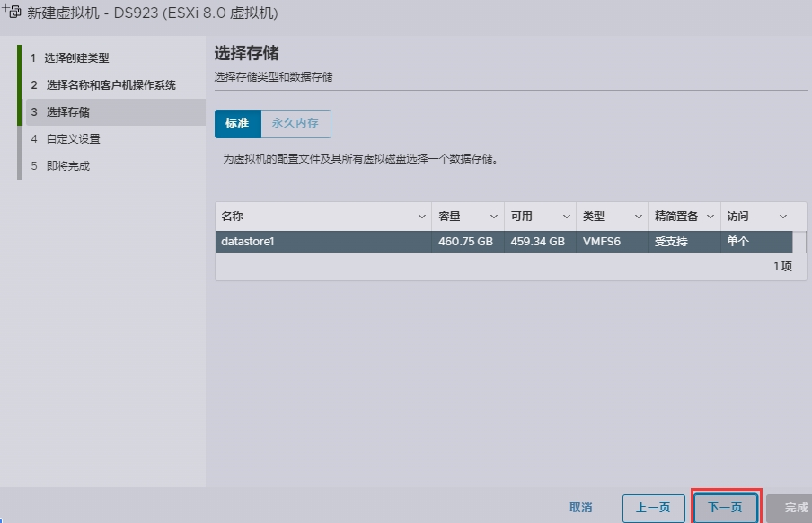The width and height of the screenshot is (812, 523).
Task: Click the 取消 cancel button
Action: [581, 508]
